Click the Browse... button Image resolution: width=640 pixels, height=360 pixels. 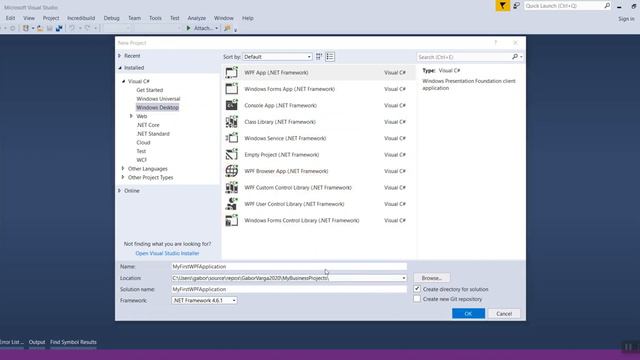[432, 278]
